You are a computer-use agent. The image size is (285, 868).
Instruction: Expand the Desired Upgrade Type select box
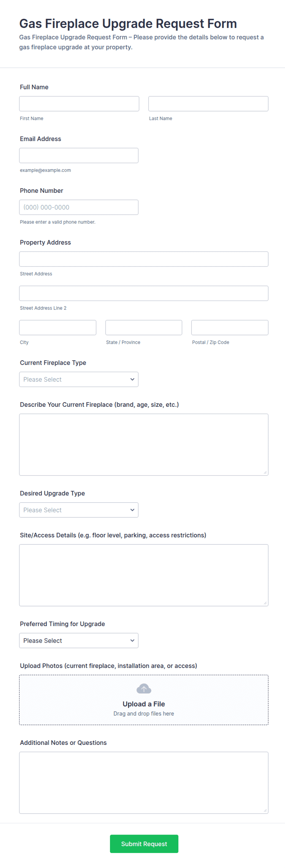pos(79,509)
